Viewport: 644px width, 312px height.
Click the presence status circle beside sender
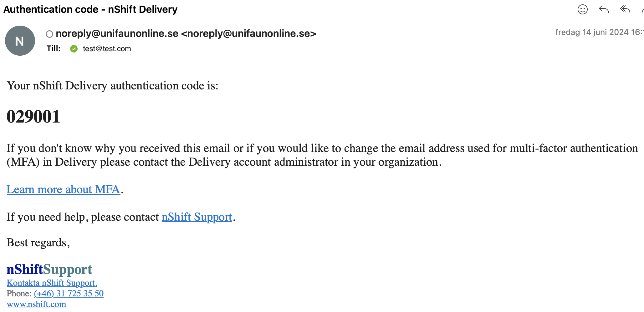point(49,34)
